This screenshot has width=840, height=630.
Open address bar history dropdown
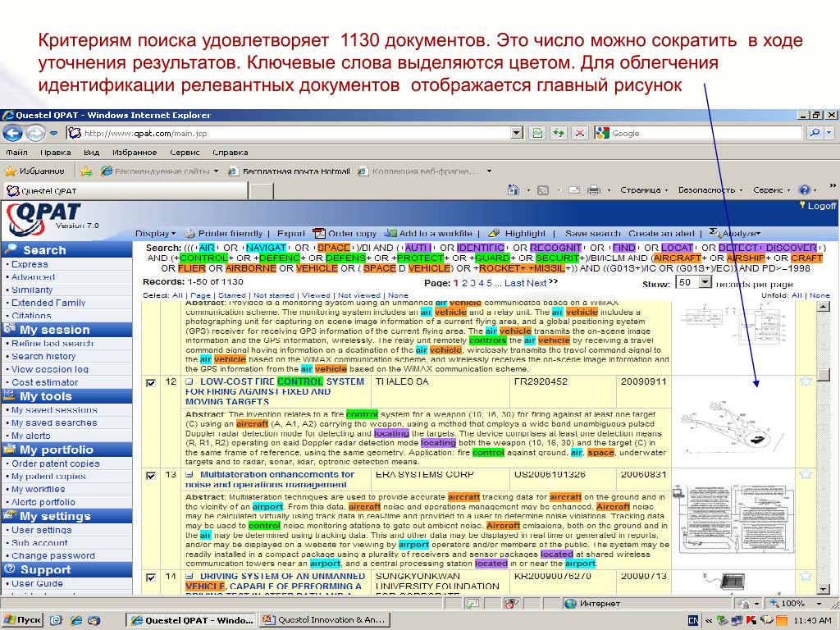[x=517, y=133]
